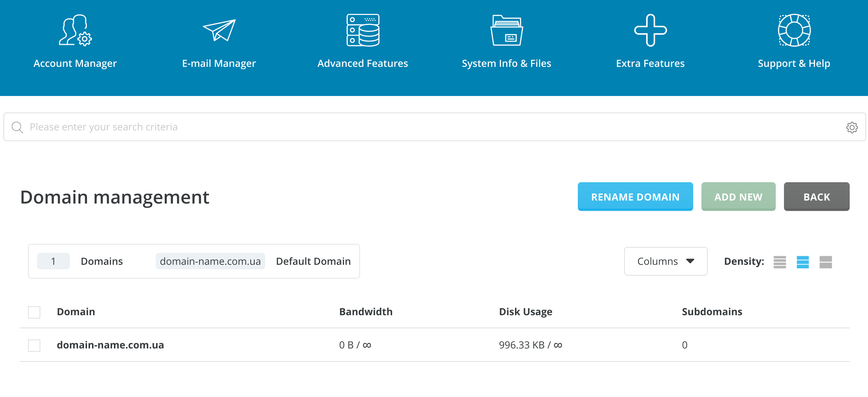Click the domain-name.com.ua default domain badge

210,261
